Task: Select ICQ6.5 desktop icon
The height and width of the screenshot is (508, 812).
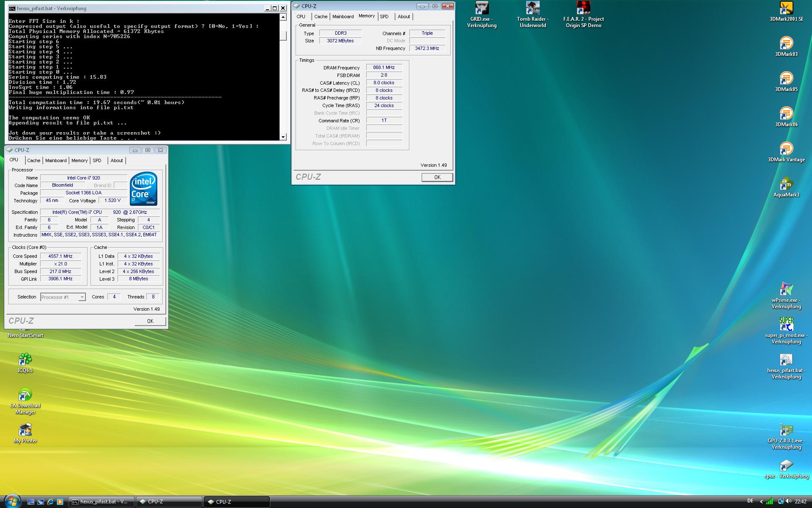Action: [x=25, y=363]
